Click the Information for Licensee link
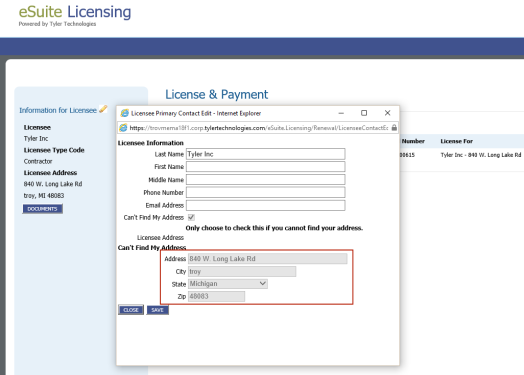This screenshot has width=524, height=375. [x=58, y=110]
